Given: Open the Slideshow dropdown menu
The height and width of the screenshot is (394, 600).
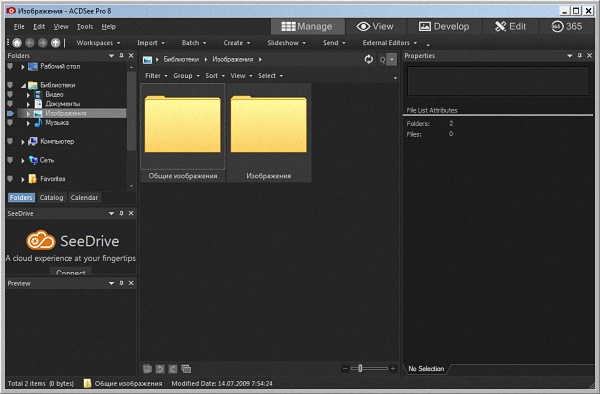Looking at the screenshot, I should tap(287, 43).
